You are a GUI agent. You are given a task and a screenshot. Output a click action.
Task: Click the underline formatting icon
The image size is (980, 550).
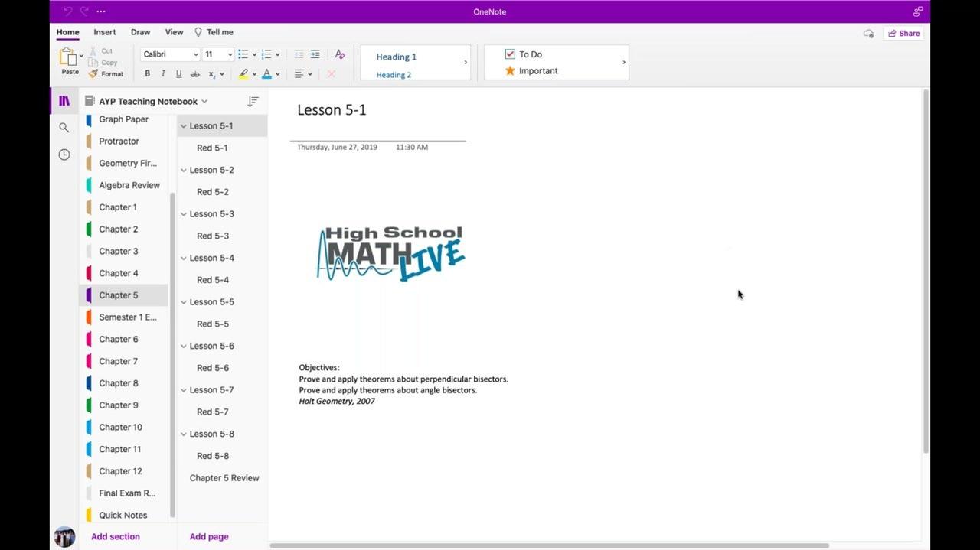pos(178,74)
